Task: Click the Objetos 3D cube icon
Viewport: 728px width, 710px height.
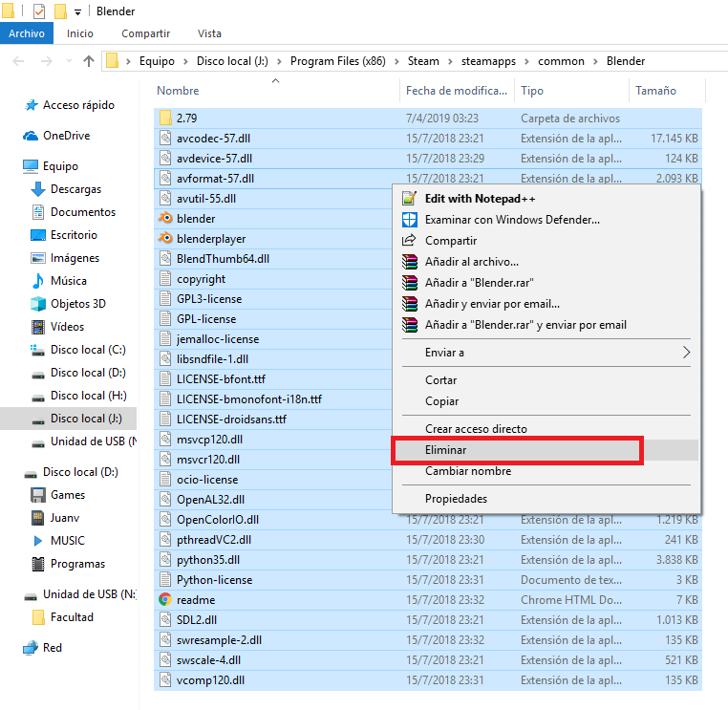Action: (x=38, y=304)
